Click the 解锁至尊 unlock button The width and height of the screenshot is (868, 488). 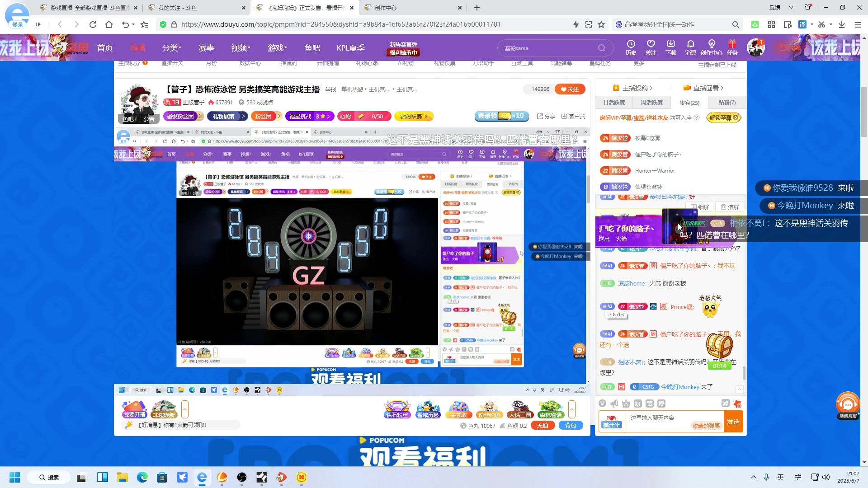point(723,117)
